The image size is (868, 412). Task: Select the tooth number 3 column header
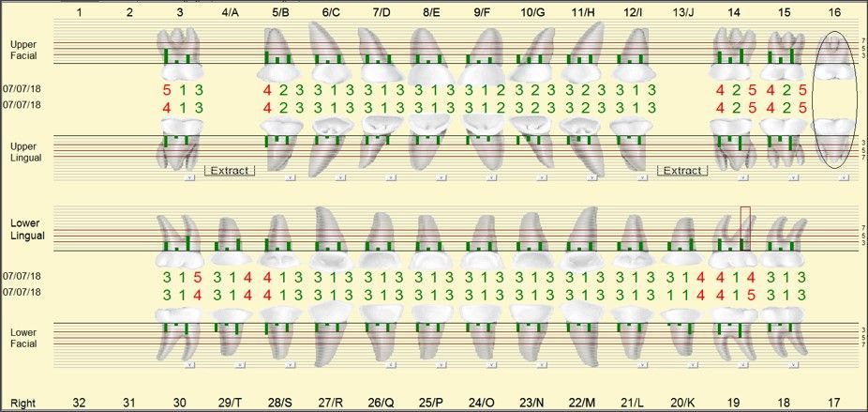coord(179,11)
